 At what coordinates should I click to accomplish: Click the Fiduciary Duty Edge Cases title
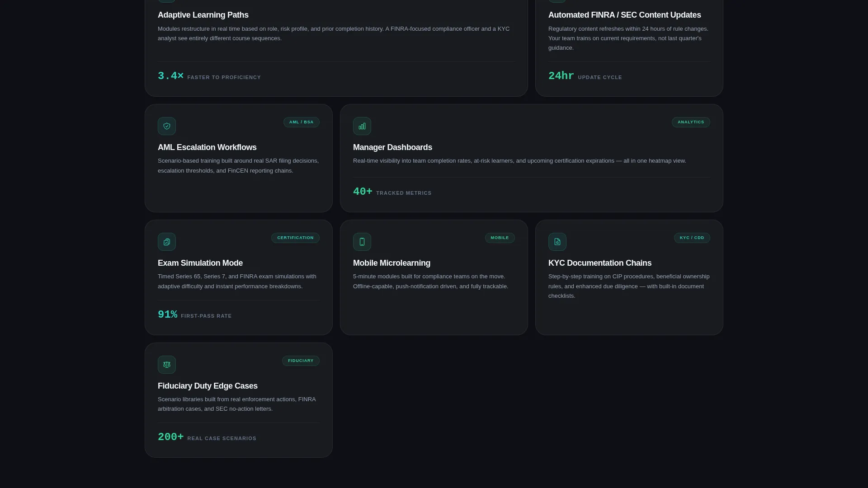click(208, 386)
